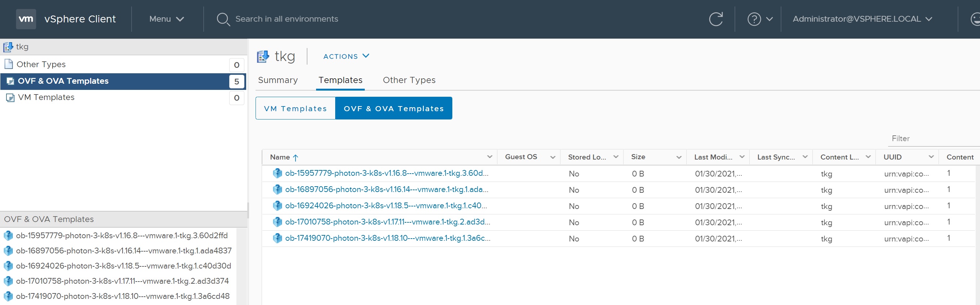
Task: Expand the ACTIONS dropdown
Action: click(346, 56)
